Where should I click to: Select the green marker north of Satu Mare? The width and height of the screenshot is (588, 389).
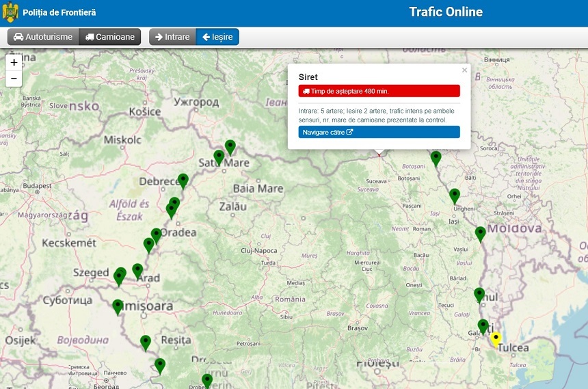click(x=230, y=146)
